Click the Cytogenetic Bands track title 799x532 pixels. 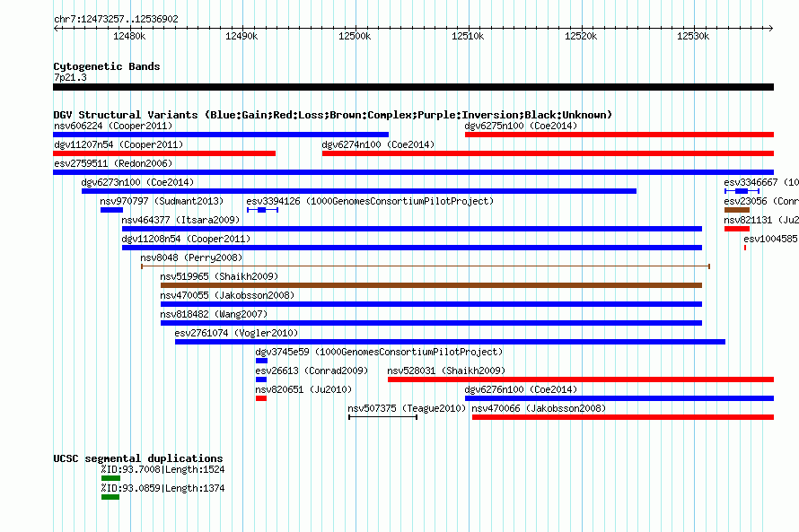(107, 66)
